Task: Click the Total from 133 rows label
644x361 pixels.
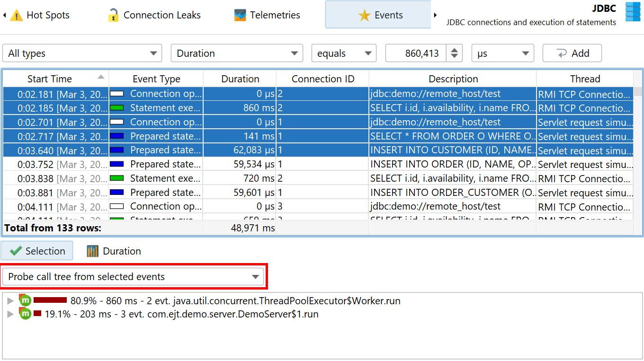Action: coord(53,228)
